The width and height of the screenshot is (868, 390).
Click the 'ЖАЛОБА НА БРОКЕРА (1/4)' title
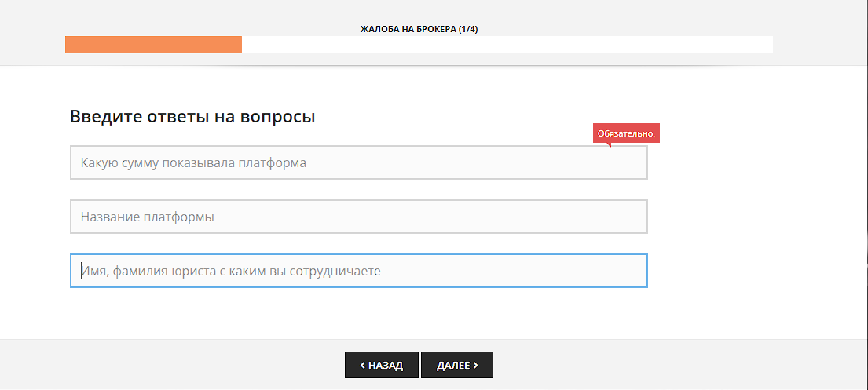419,29
